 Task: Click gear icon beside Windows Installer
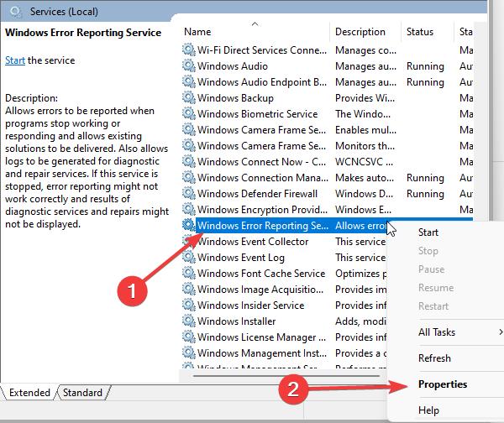click(189, 321)
